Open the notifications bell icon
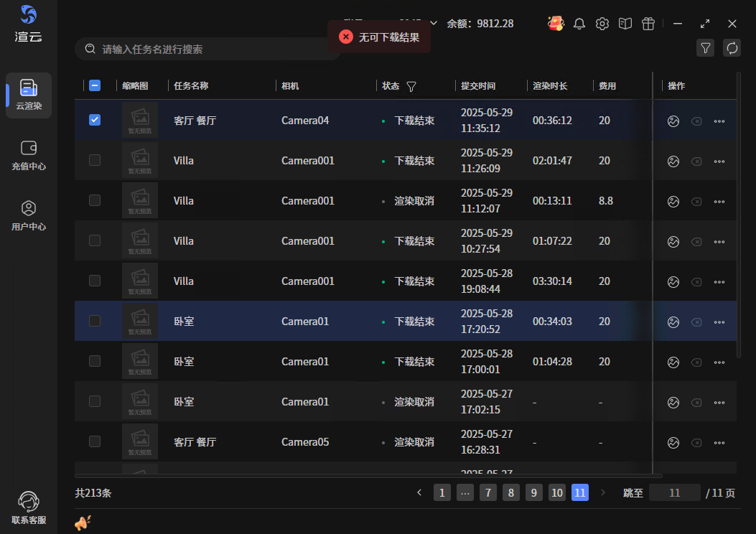 pos(579,24)
